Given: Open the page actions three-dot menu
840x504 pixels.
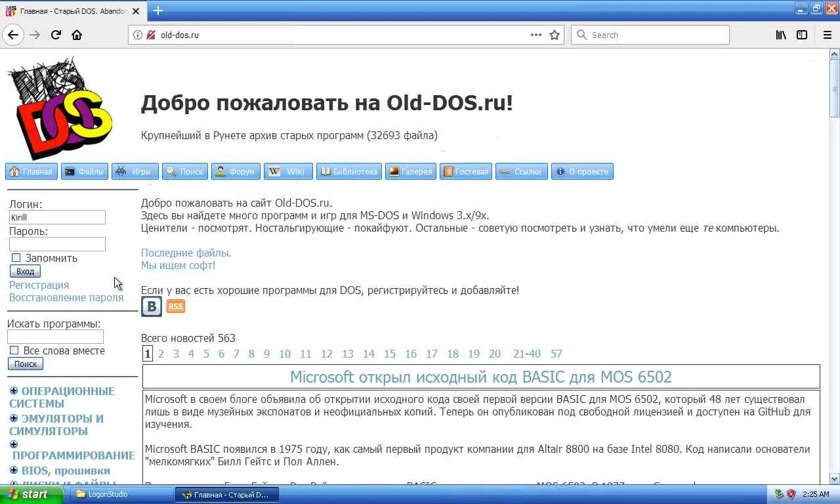Looking at the screenshot, I should (x=536, y=35).
